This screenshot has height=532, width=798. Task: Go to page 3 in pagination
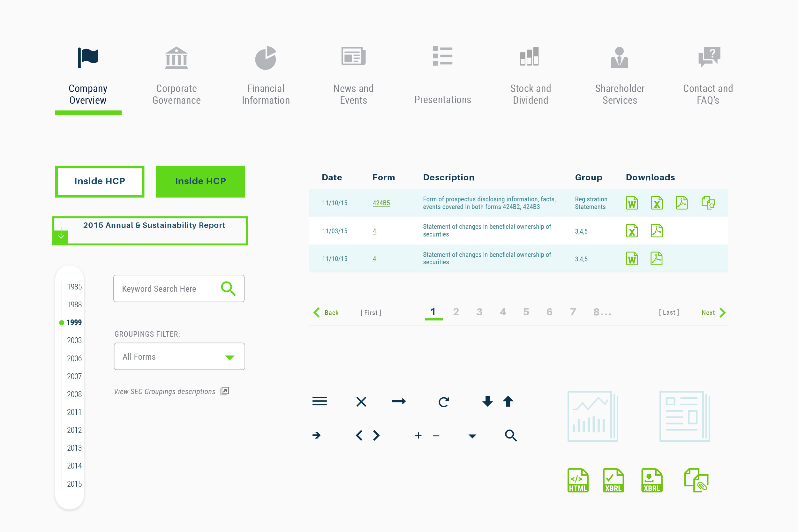coord(479,312)
